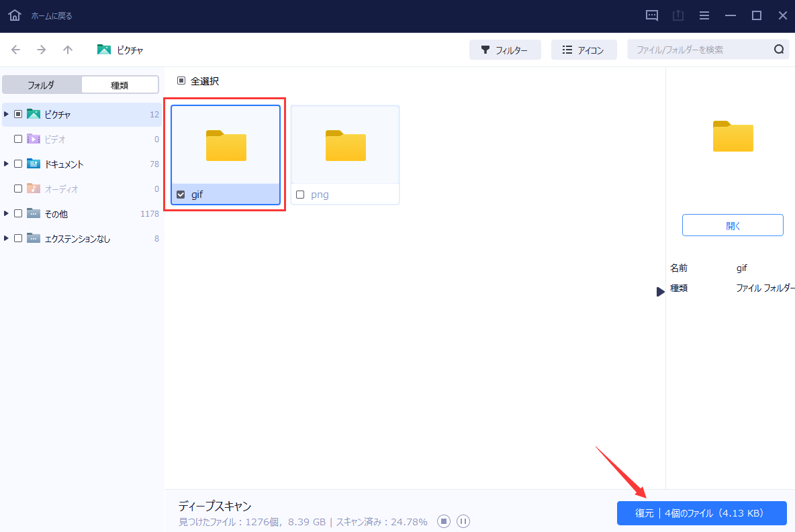Screen dimensions: 795x532
Task: Go forward with the right arrow
Action: pos(42,50)
